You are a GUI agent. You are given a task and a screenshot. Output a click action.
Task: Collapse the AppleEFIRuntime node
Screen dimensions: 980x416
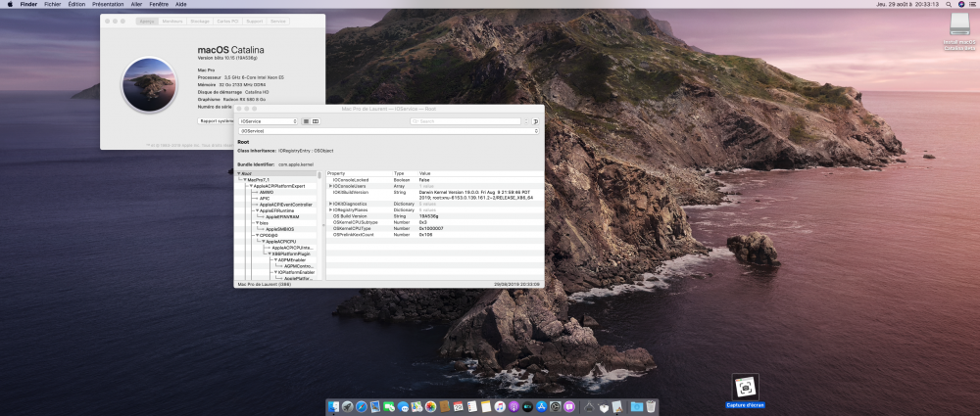(x=257, y=210)
